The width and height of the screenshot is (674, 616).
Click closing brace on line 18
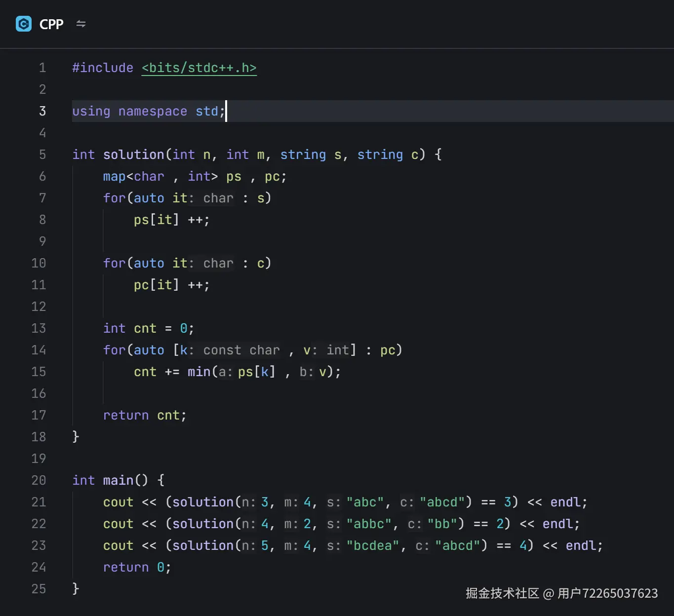(x=76, y=437)
